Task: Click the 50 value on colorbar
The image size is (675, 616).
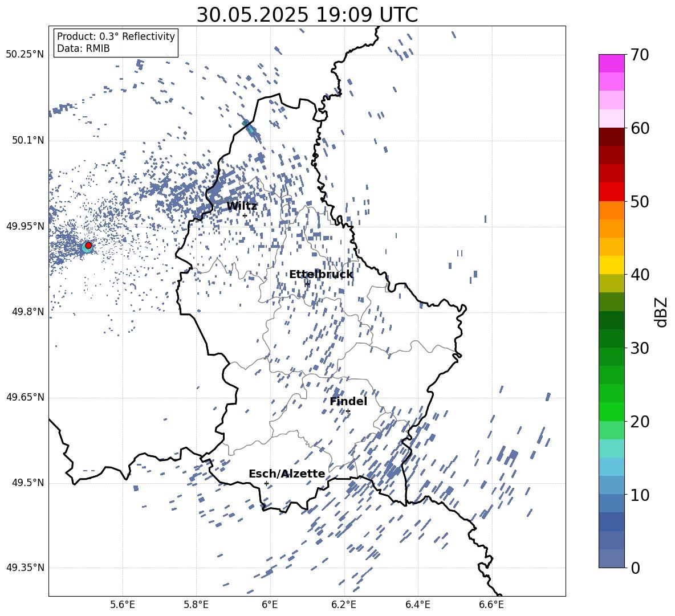Action: click(639, 201)
